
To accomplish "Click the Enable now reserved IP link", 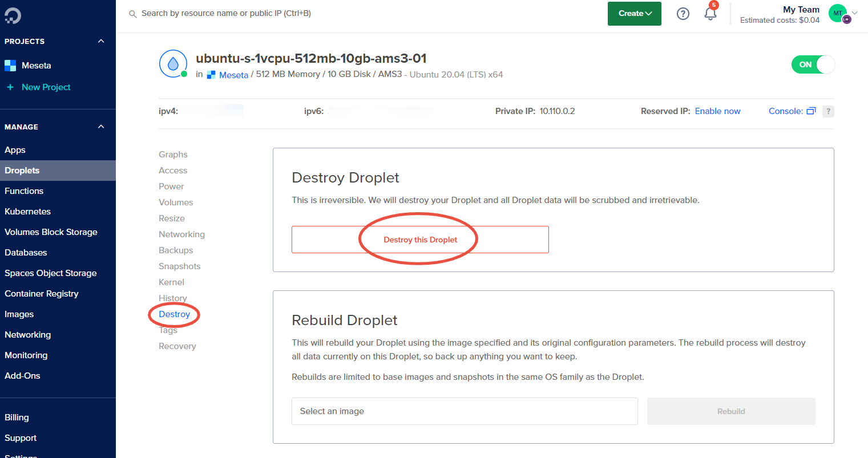I will pos(717,111).
